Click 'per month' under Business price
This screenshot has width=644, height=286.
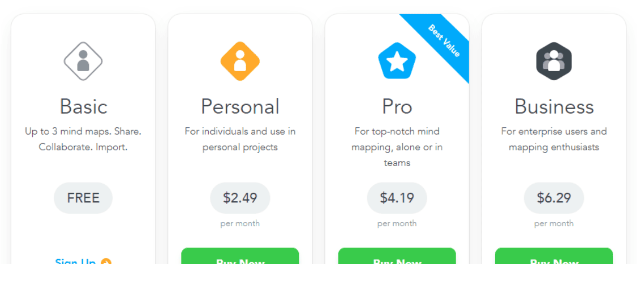553,224
